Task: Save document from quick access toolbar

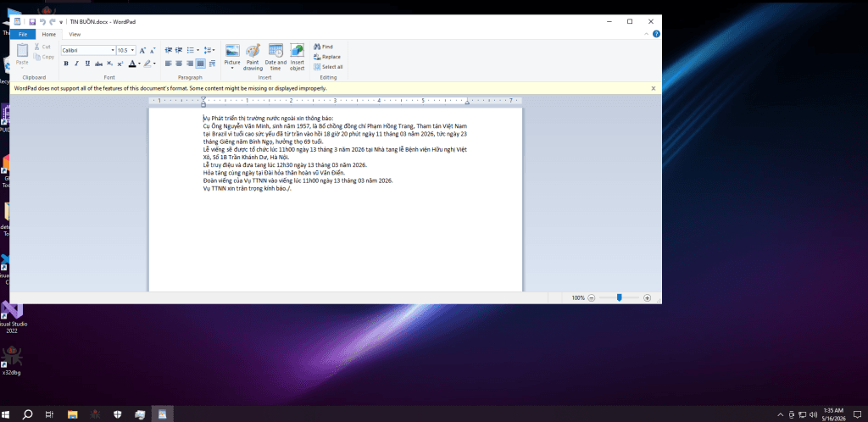Action: 32,21
